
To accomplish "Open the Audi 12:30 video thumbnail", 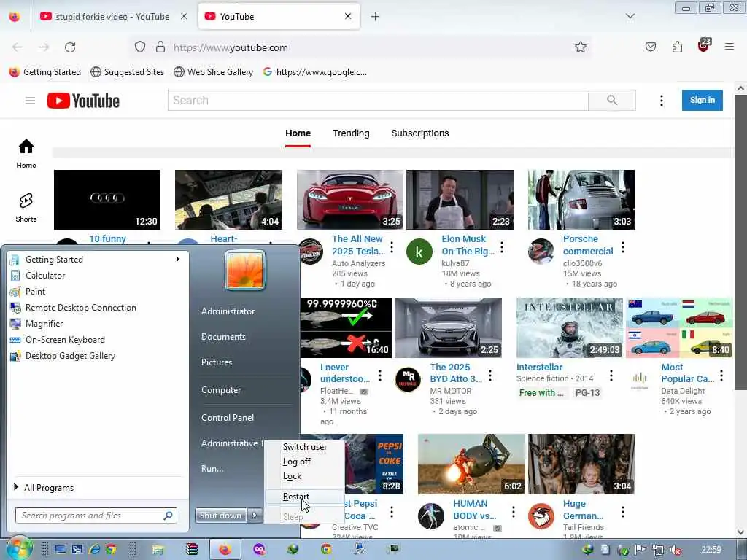I will pyautogui.click(x=107, y=200).
